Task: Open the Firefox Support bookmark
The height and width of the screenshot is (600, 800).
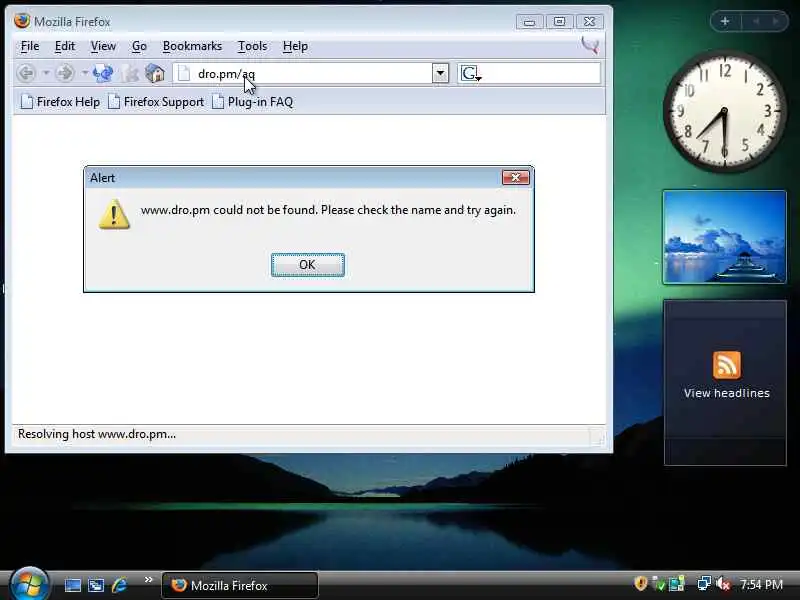Action: (x=156, y=102)
